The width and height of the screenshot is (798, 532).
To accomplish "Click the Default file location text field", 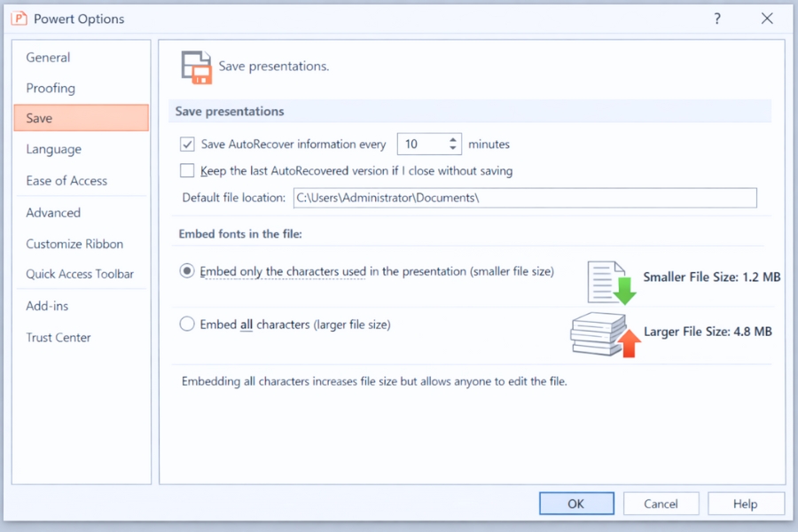I will [525, 198].
